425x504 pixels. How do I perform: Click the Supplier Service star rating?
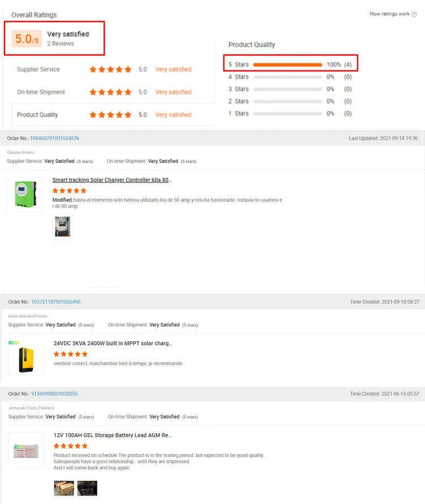[110, 69]
